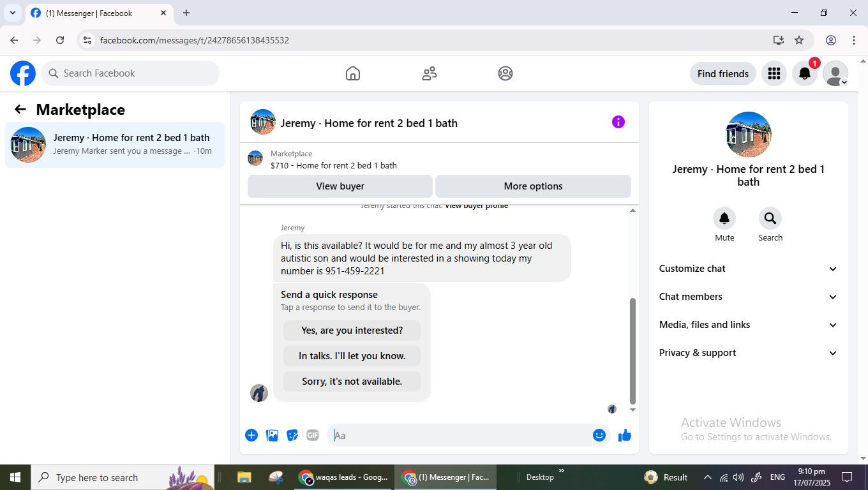Bookmark this page with star icon

[x=799, y=40]
